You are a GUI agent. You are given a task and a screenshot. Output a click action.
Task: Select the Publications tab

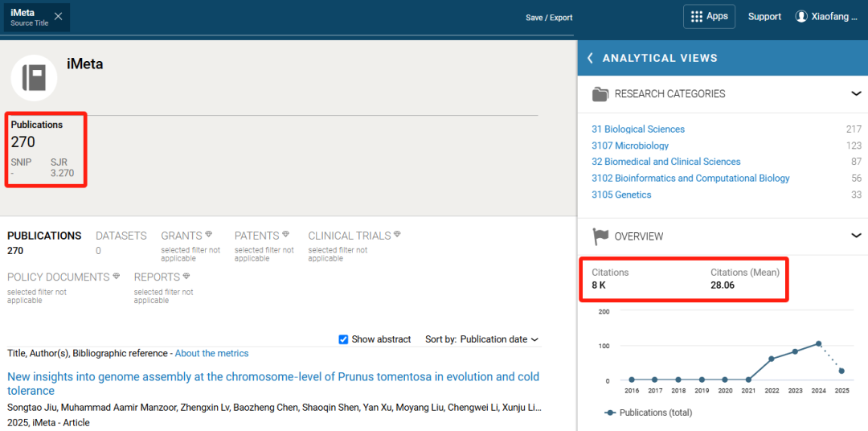pos(44,243)
